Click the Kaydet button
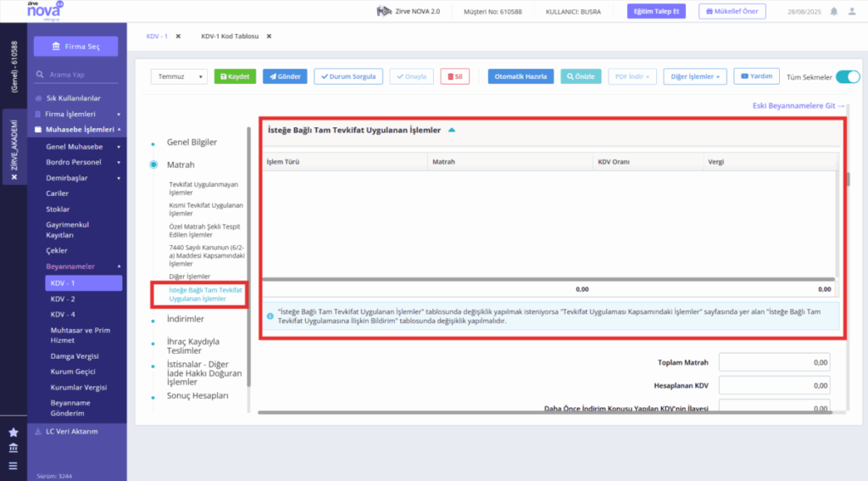The width and height of the screenshot is (868, 481). pos(235,76)
